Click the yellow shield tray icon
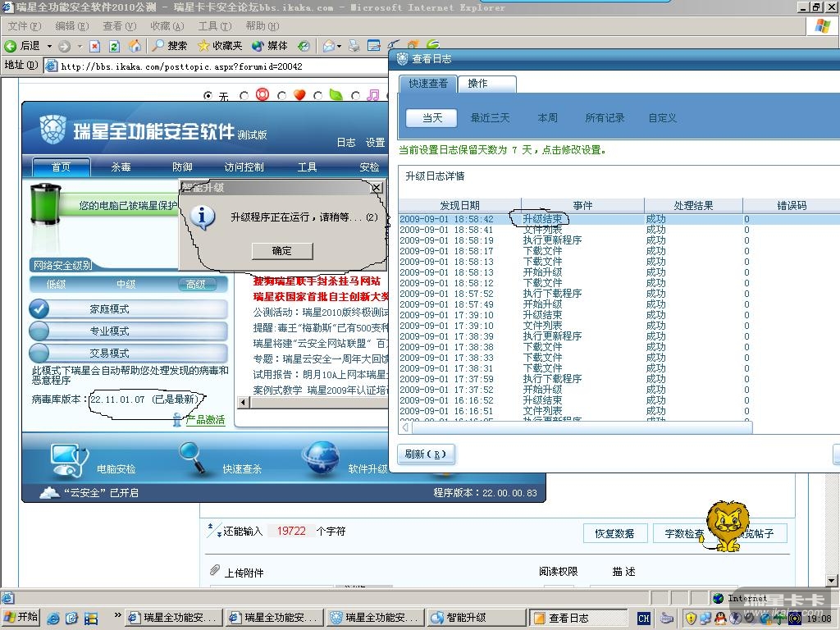The width and height of the screenshot is (840, 630). pyautogui.click(x=691, y=619)
